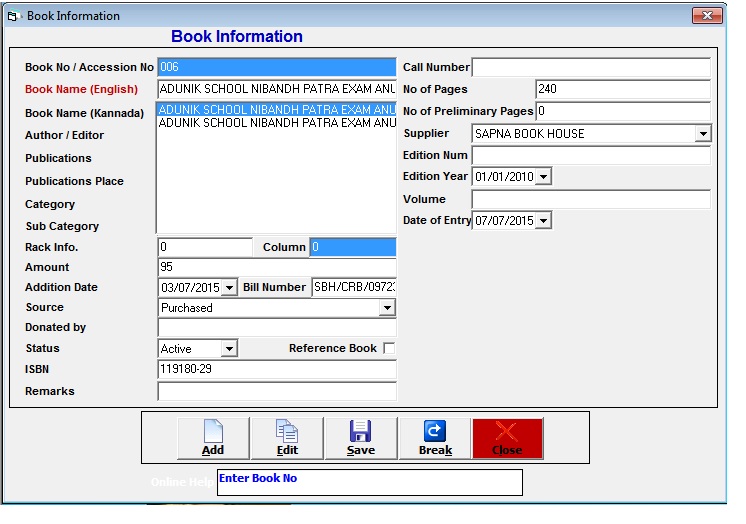Click the Amount input field

[x=277, y=267]
